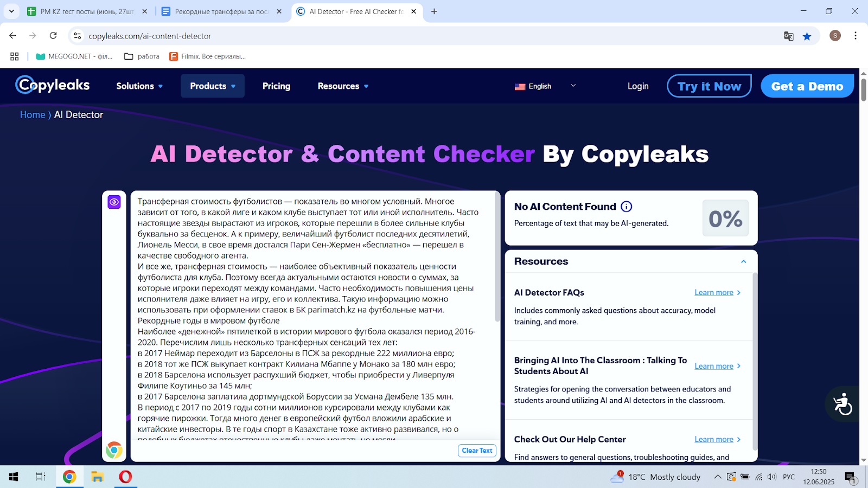Click the Get a Demo button
Screen dimensions: 868x488
[807, 86]
